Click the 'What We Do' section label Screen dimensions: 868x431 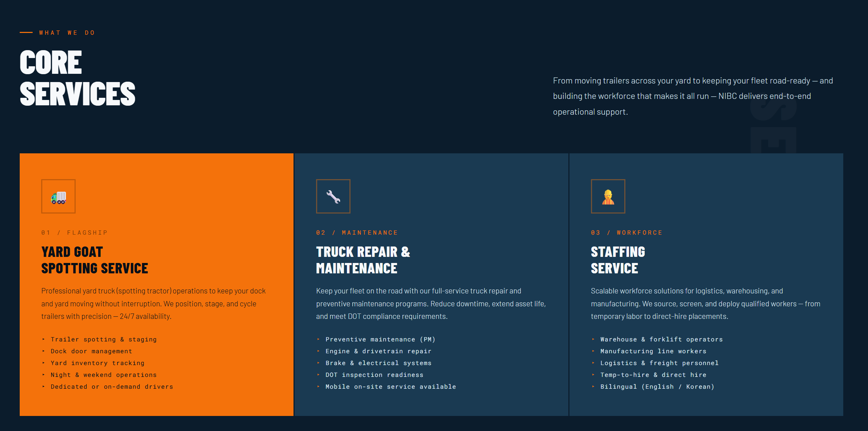point(67,33)
